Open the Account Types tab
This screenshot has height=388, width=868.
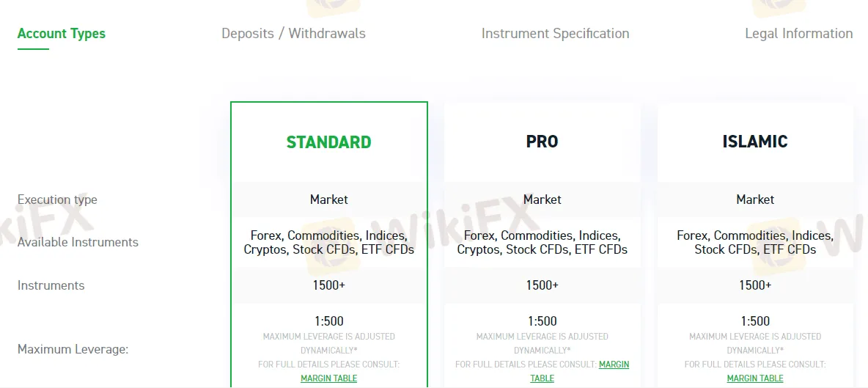62,34
